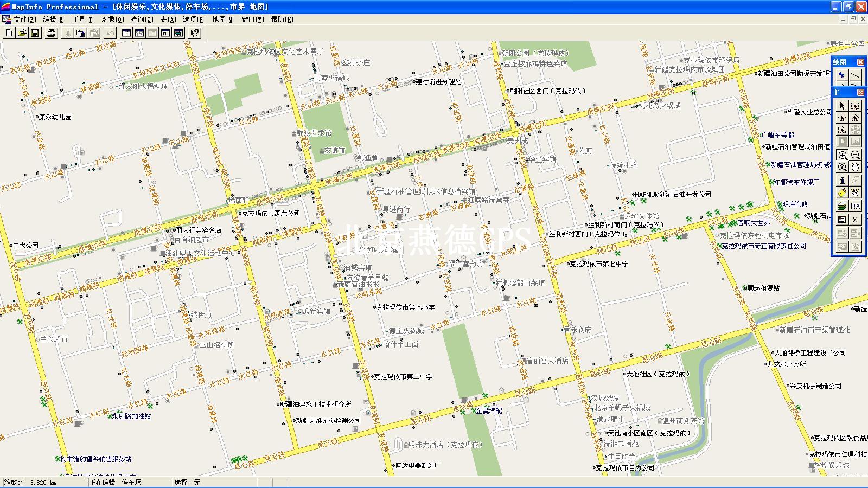Restore the inner map window
Screen dimensions: 868x488
tap(853, 20)
